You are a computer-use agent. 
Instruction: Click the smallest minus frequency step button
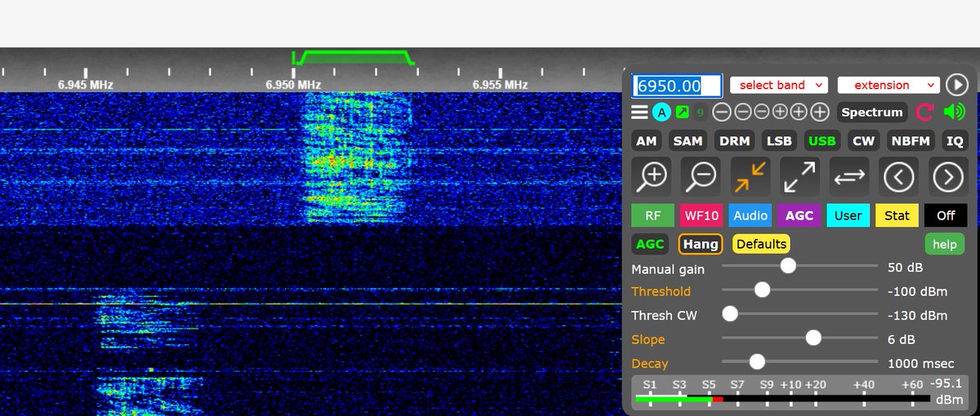pos(760,113)
